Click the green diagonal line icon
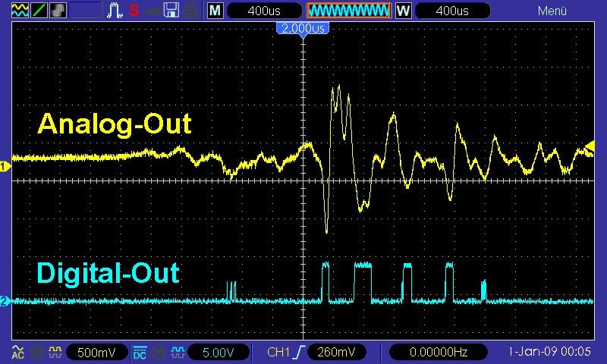The image size is (607, 364). tap(39, 10)
